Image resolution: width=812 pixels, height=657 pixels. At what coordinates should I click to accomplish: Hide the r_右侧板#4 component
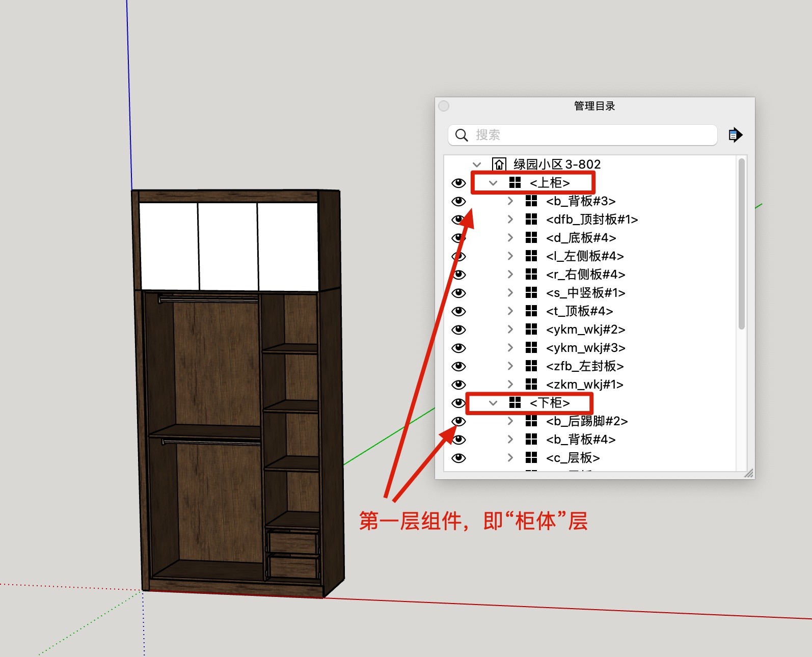pos(458,275)
